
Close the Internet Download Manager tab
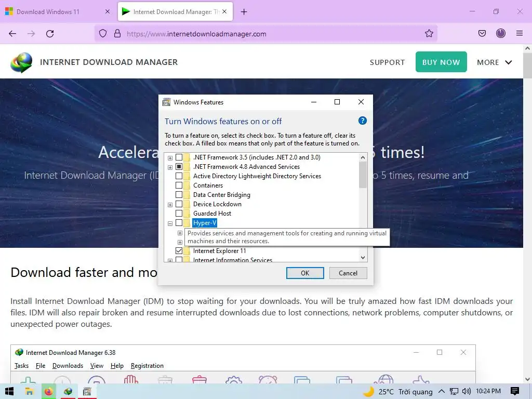coord(224,11)
